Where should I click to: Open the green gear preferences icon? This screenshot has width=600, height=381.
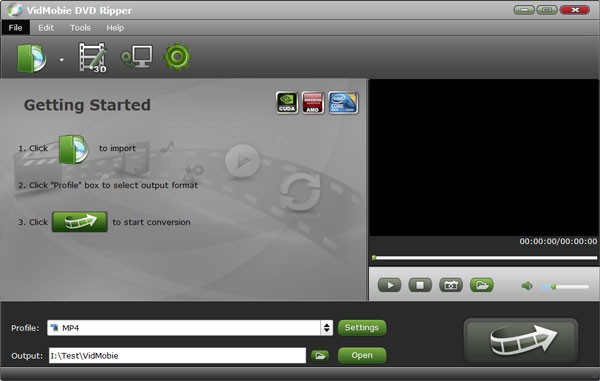click(x=178, y=57)
